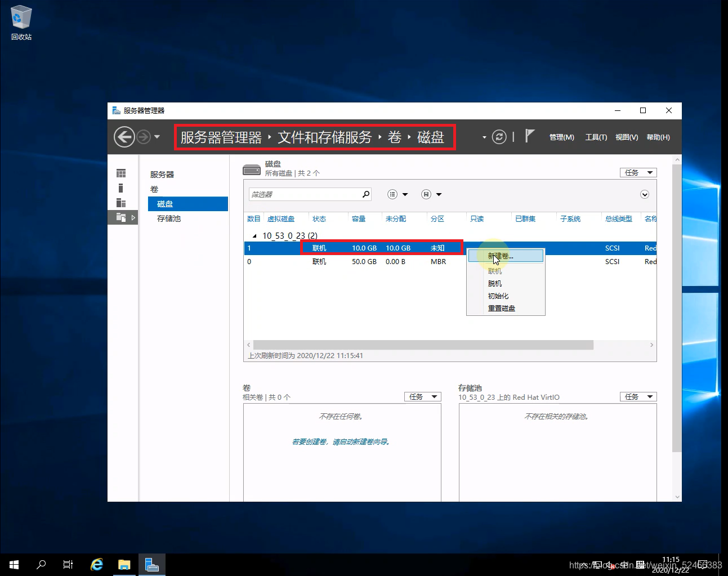This screenshot has height=576, width=728.
Task: Open 任务 dropdown for the 卷 panel
Action: point(423,397)
